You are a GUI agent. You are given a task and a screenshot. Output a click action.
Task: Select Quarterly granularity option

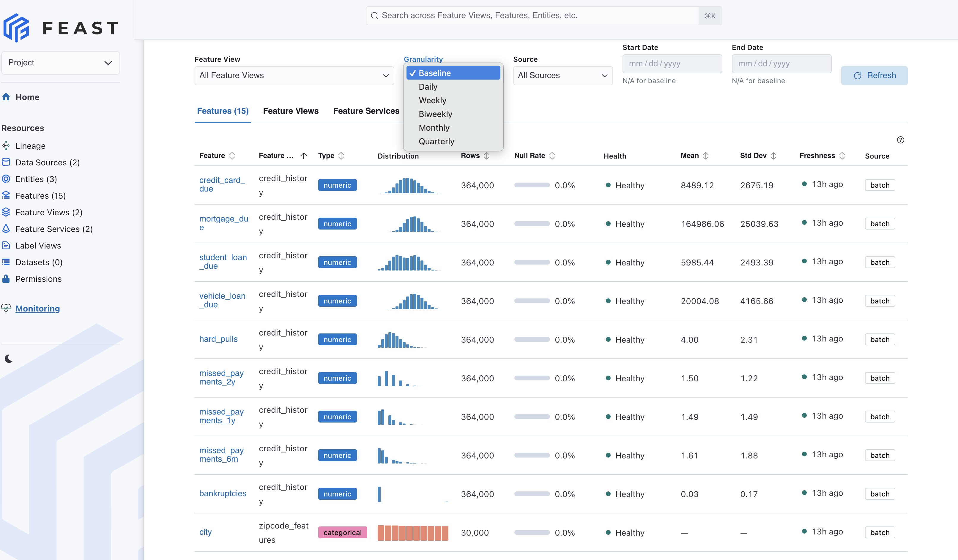(453, 141)
